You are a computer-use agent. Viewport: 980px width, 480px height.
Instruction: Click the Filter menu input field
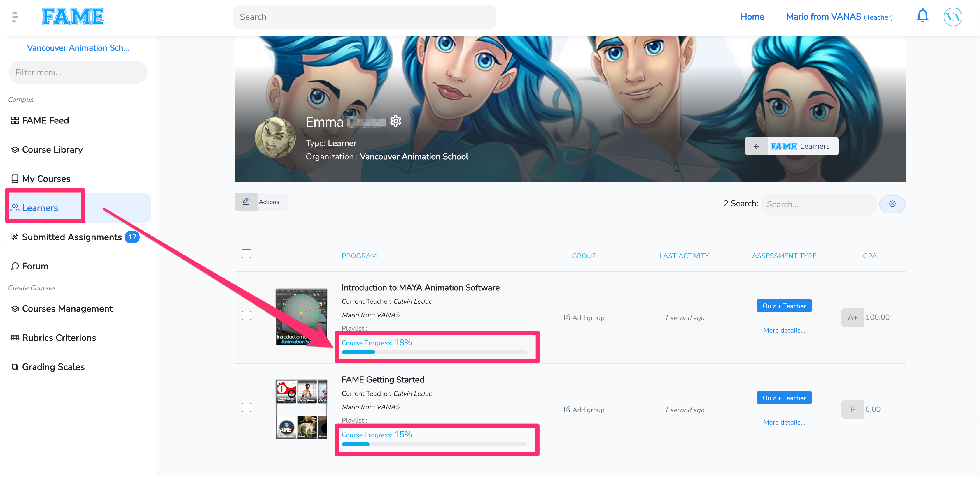78,72
